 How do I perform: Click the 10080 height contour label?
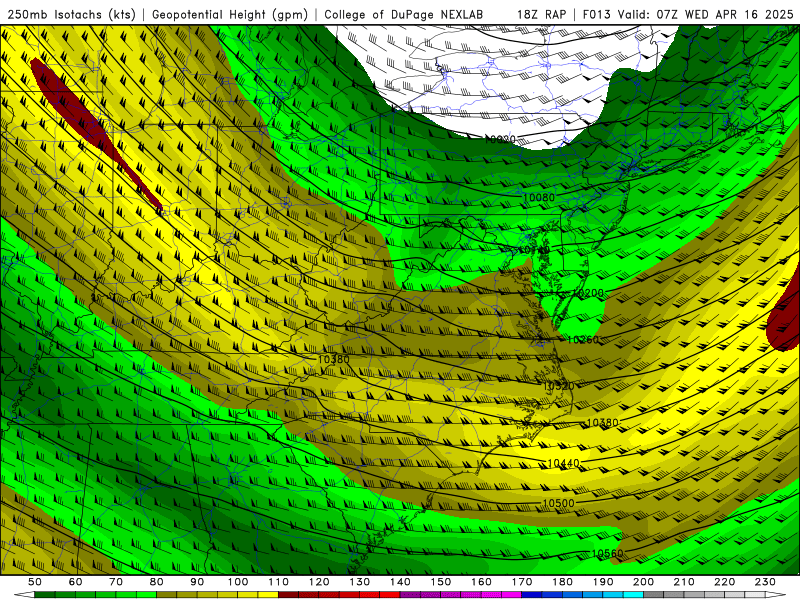539,197
